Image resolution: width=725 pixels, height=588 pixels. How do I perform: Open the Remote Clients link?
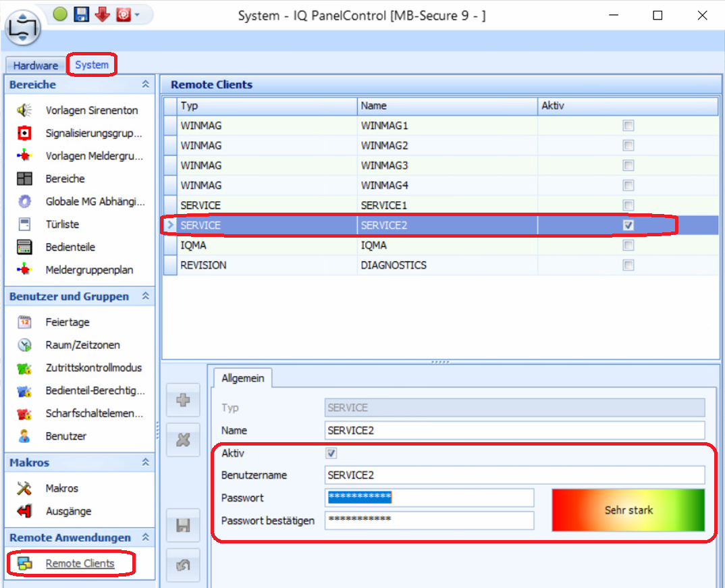coord(80,564)
